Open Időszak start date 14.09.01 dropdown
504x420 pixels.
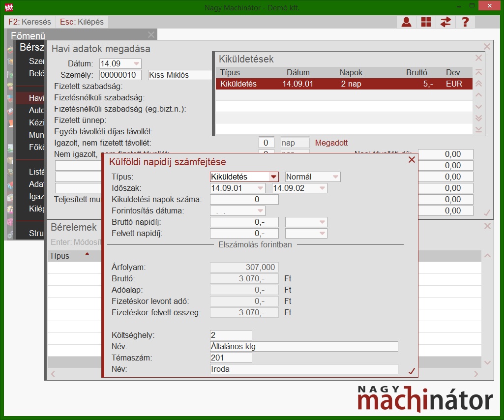[x=260, y=188]
